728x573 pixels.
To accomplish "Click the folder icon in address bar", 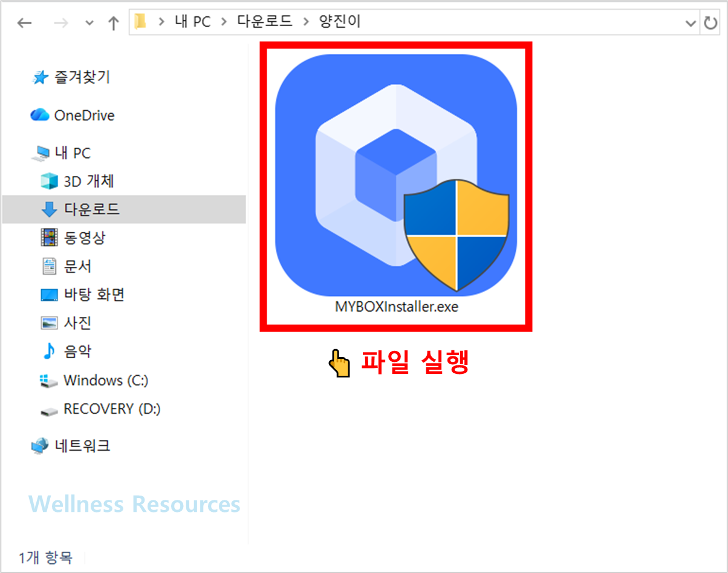I will point(140,22).
